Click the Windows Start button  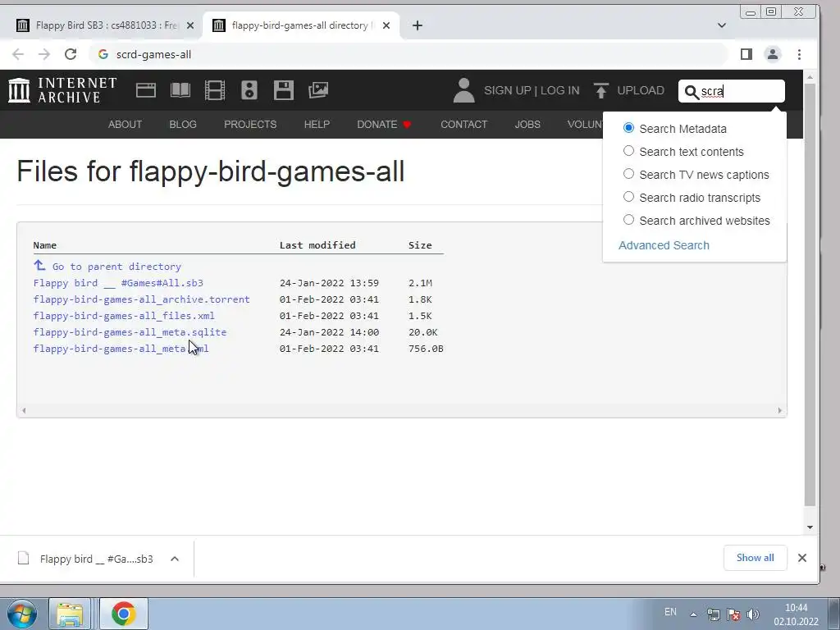pyautogui.click(x=21, y=614)
